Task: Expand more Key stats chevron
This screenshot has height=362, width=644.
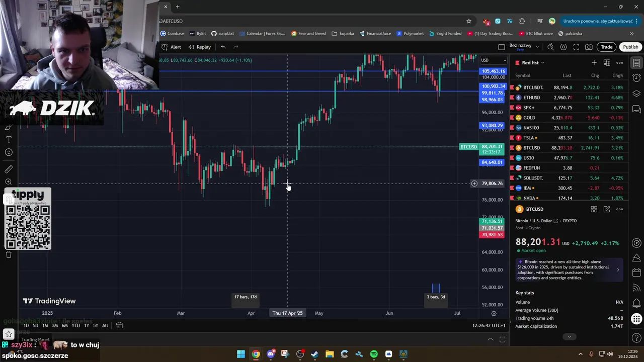Action: click(569, 336)
